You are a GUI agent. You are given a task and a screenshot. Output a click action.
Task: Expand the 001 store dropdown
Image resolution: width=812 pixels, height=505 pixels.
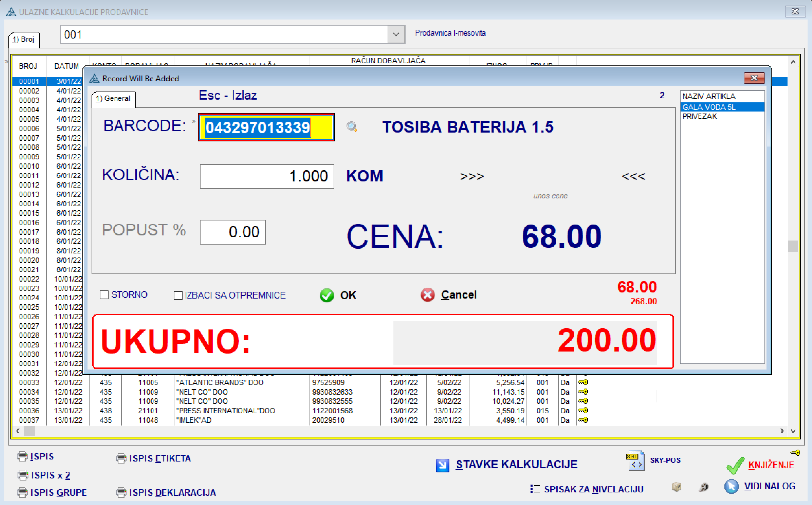396,34
